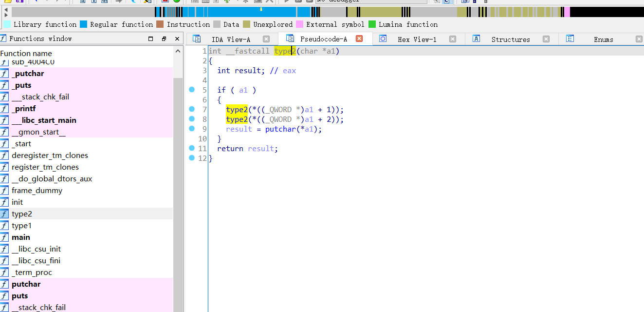Click the function icon beside deregister_tm_clones

pos(4,156)
